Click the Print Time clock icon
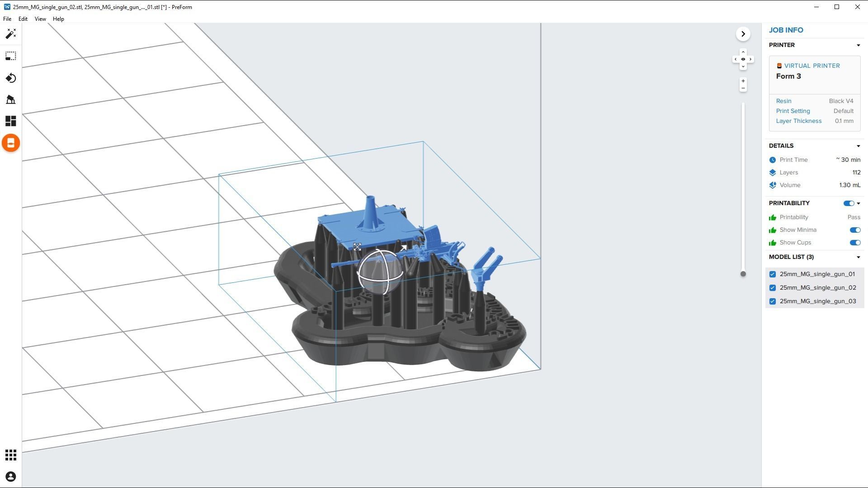The width and height of the screenshot is (868, 488). pos(773,160)
